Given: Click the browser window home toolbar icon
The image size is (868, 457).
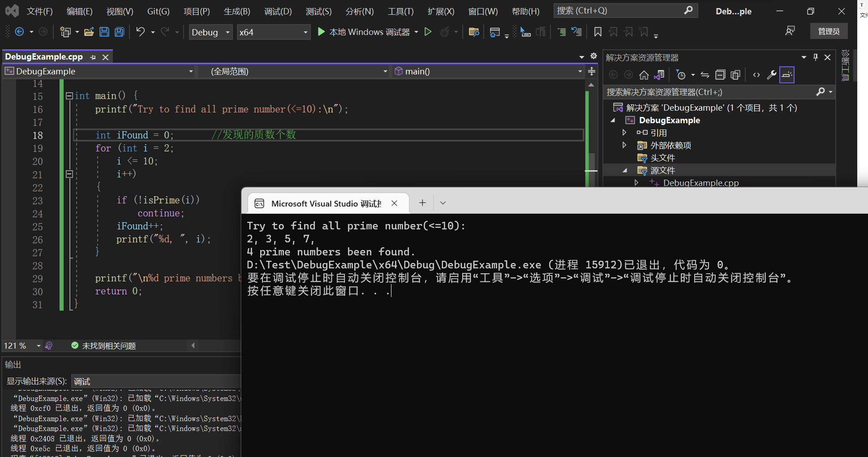Looking at the screenshot, I should click(495, 32).
